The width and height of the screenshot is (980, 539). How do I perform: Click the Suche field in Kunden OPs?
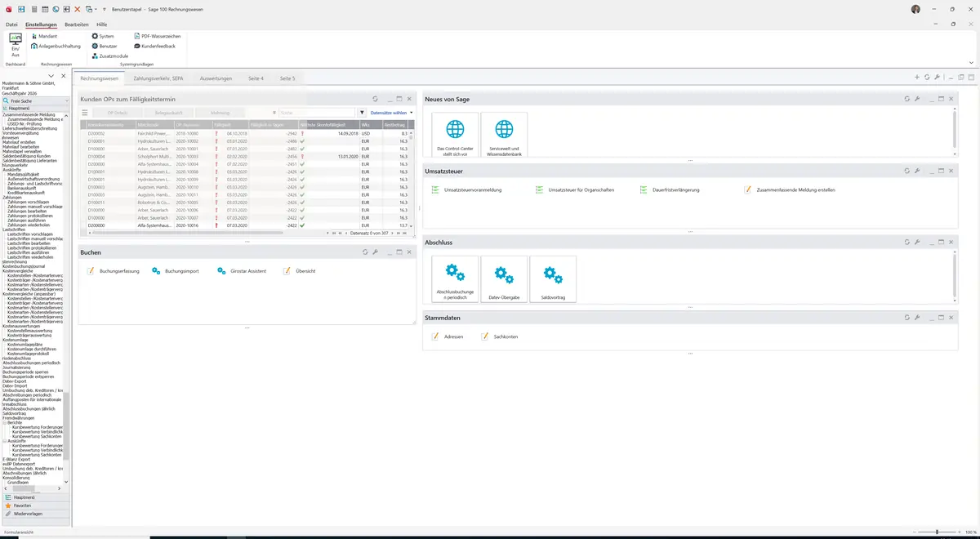tap(316, 113)
